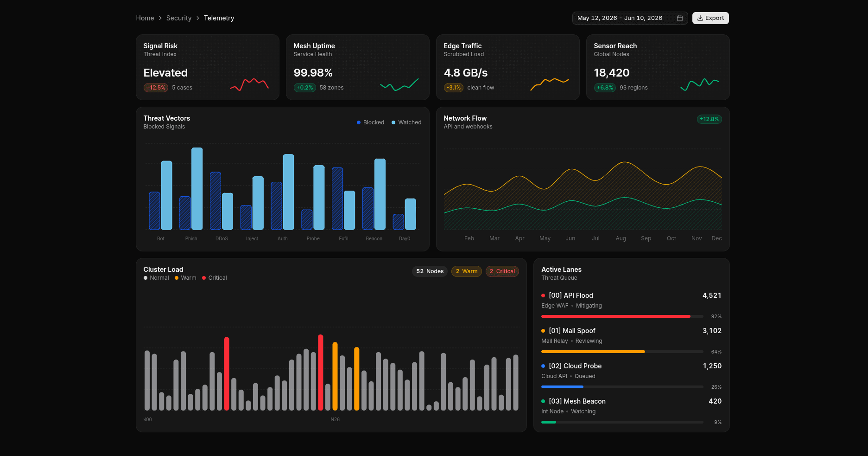Click the 2 Critical badge

point(502,271)
